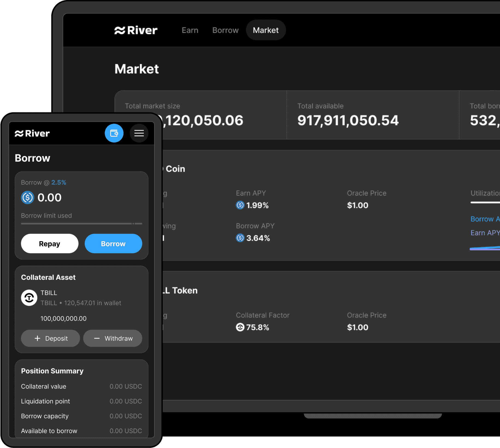The image size is (500, 448).
Task: Click the Total available 917,911,050.54 value
Action: point(348,121)
